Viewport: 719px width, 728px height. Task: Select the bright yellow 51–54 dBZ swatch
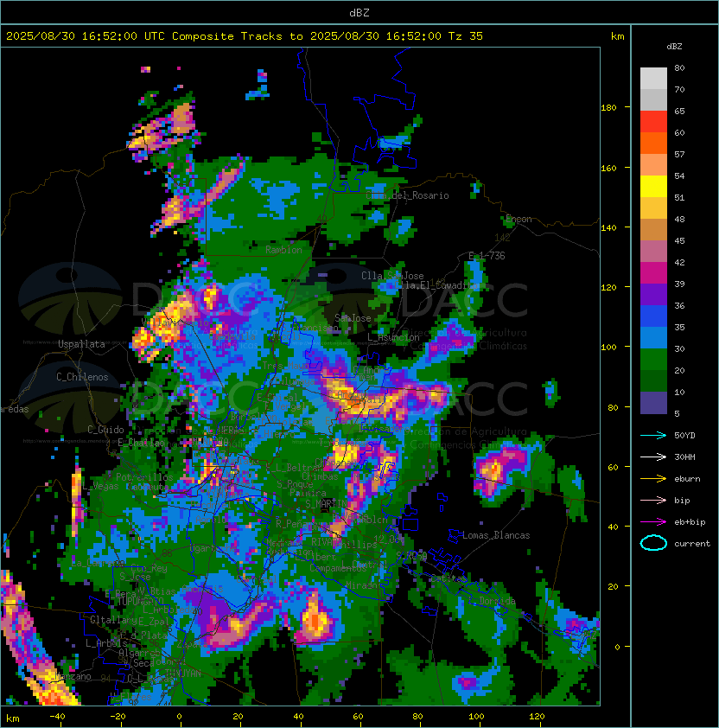click(653, 187)
